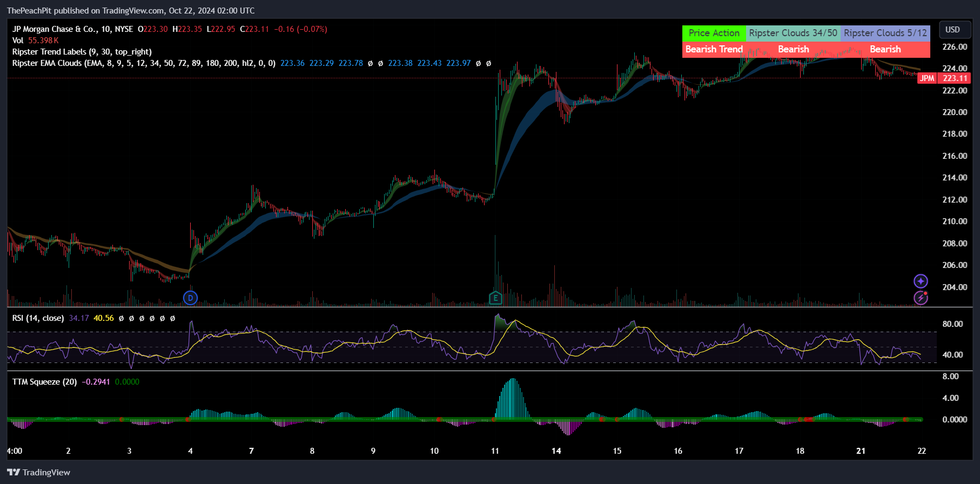Click the TTM Squeeze peak histogram bar

(x=512, y=399)
